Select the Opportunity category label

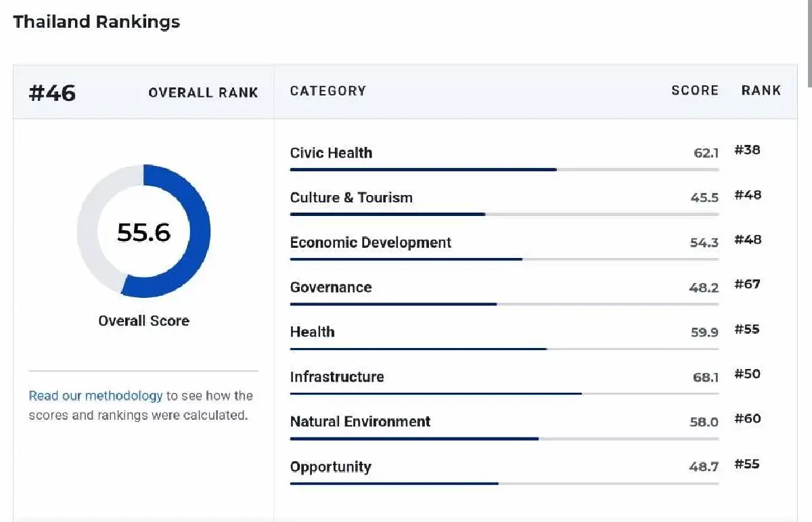[x=331, y=466]
